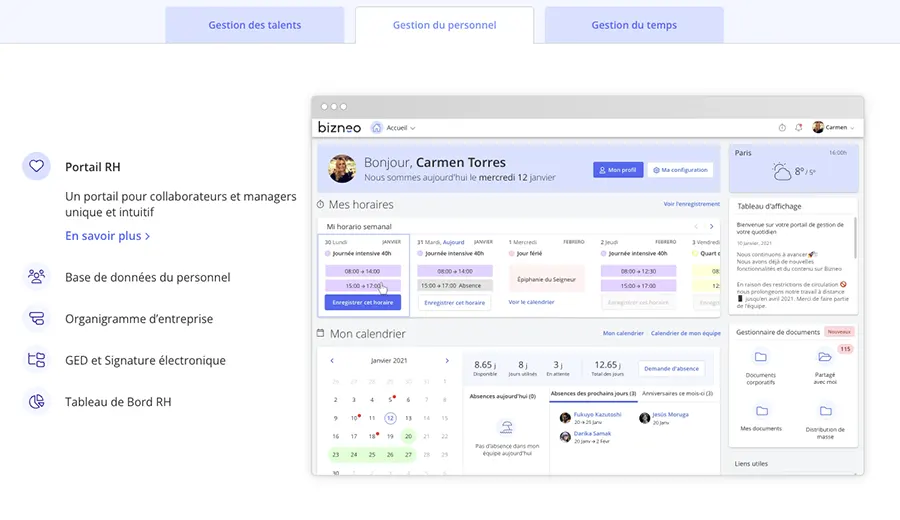Viewport: 900px width, 520px height.
Task: Click the Nouveaux badge
Action: (839, 332)
